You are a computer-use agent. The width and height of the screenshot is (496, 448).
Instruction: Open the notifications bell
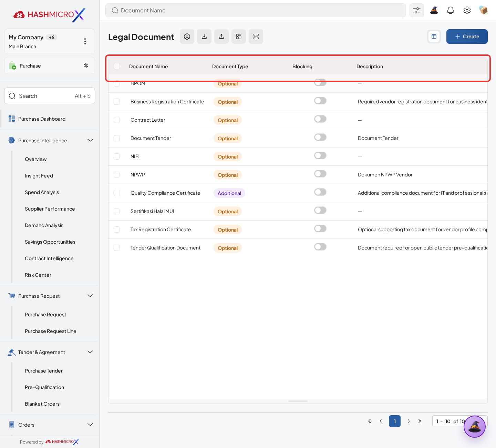451,10
